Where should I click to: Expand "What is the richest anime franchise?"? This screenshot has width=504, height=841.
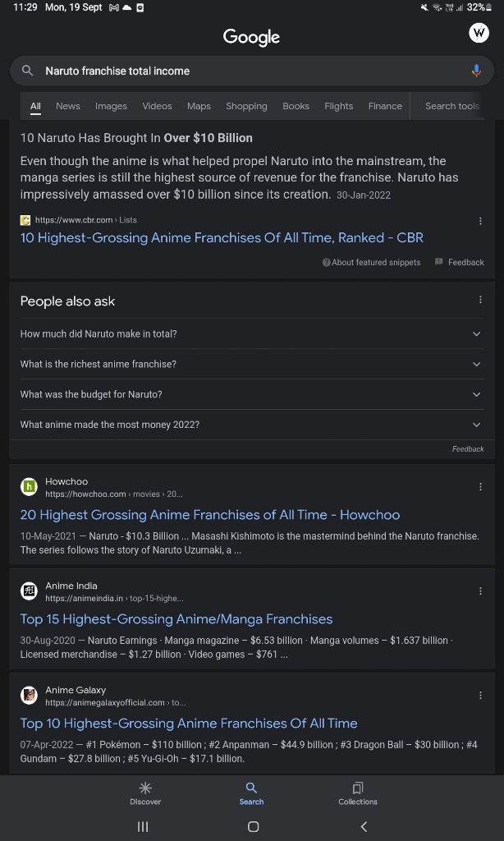coord(476,364)
